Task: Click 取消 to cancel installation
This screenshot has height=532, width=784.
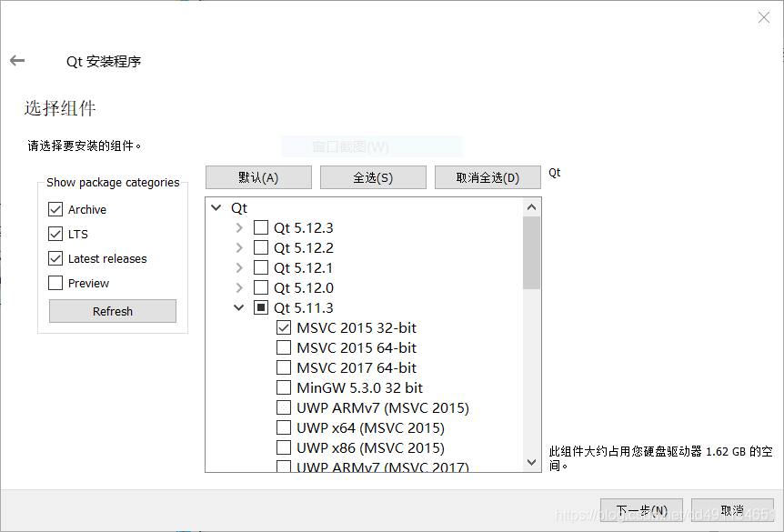Action: tap(732, 510)
